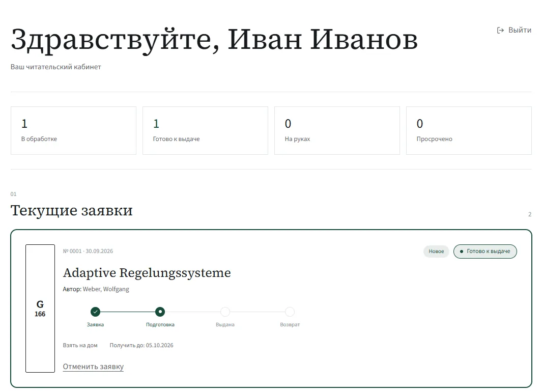Click Получить до: 05.10.2026 deadline text
The image size is (542, 392).
[x=141, y=345]
